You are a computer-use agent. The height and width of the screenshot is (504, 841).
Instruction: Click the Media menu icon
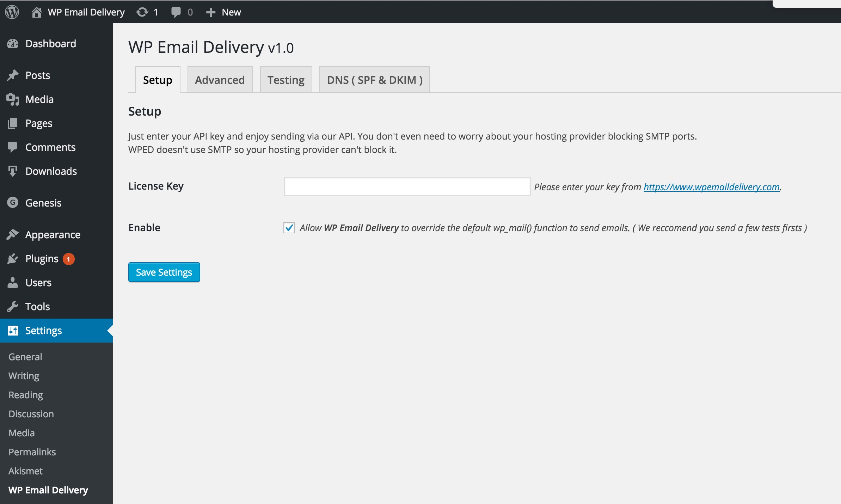pos(13,99)
